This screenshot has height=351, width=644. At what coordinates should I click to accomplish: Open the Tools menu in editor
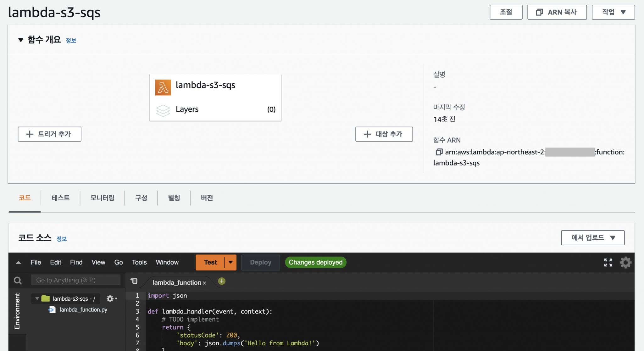139,262
